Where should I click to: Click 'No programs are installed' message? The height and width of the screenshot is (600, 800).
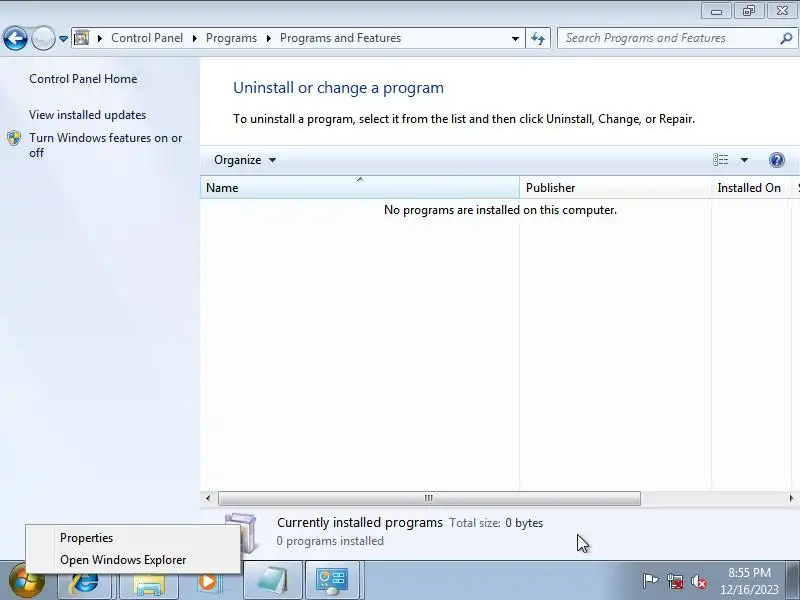tap(500, 210)
